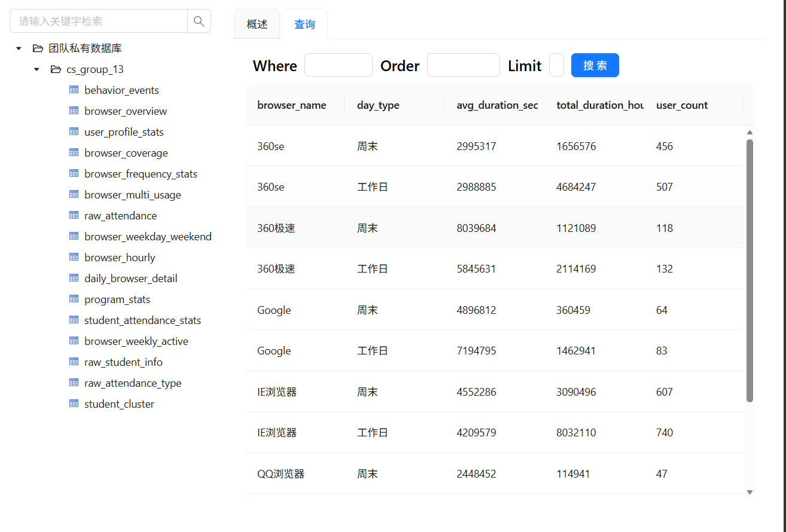Click the 团队私有数据库 folder icon

pos(38,48)
